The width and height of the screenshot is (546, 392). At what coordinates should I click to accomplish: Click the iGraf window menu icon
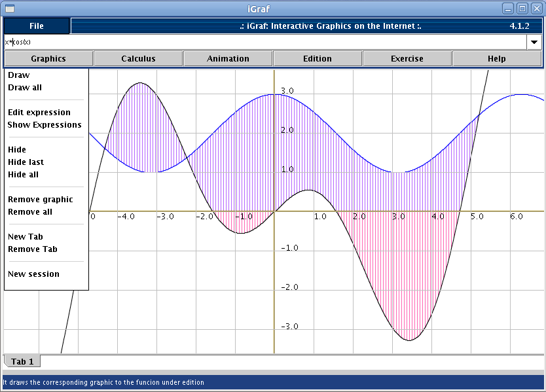pos(10,9)
